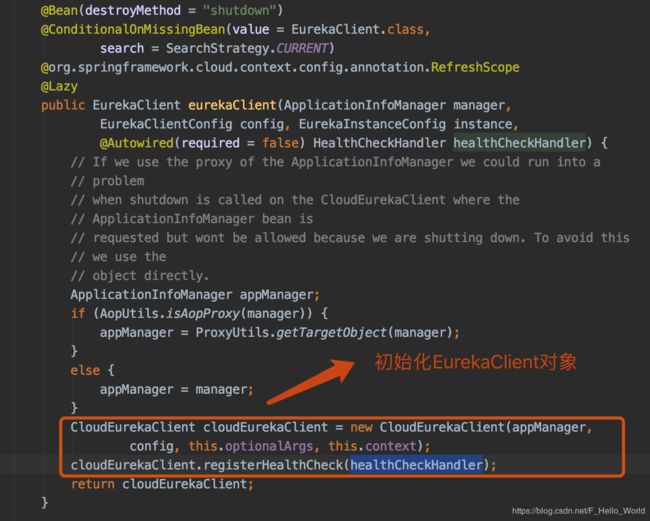Image resolution: width=650 pixels, height=521 pixels.
Task: Click the eurekaClient method name
Action: [232, 105]
